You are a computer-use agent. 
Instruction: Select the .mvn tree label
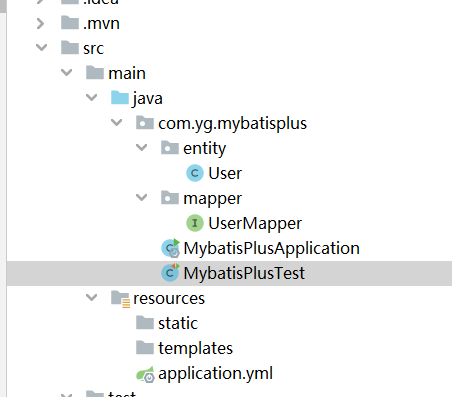[101, 24]
